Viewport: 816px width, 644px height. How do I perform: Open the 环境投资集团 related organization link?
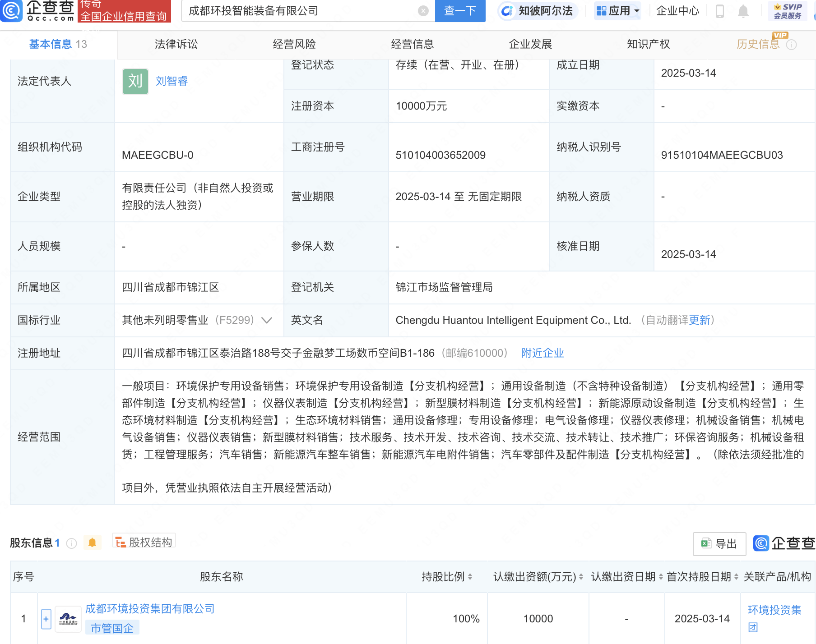(x=774, y=619)
